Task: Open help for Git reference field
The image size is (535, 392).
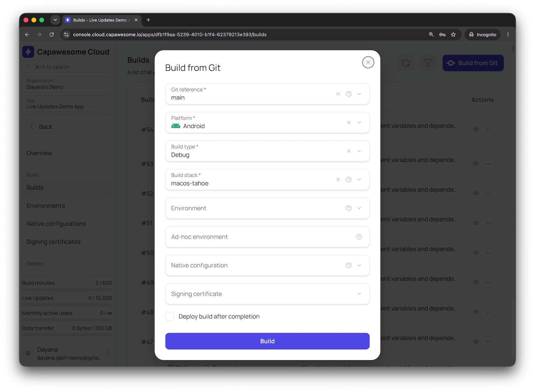Action: pyautogui.click(x=349, y=94)
